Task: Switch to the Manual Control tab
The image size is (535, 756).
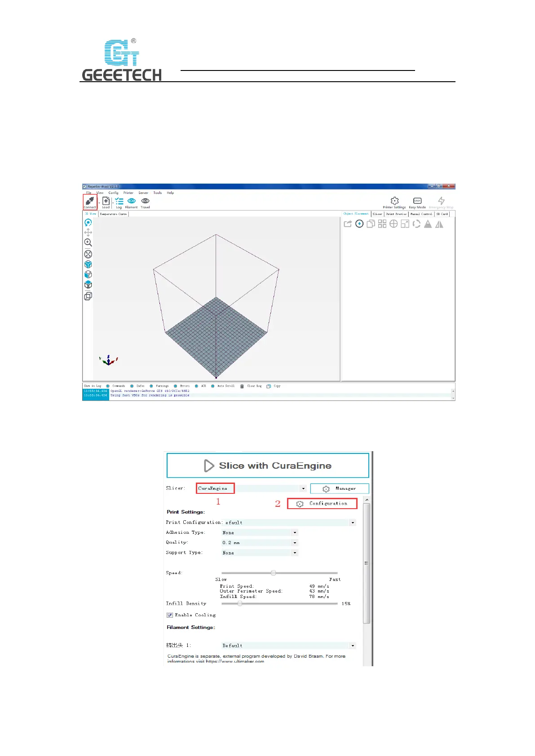Action: click(x=421, y=214)
